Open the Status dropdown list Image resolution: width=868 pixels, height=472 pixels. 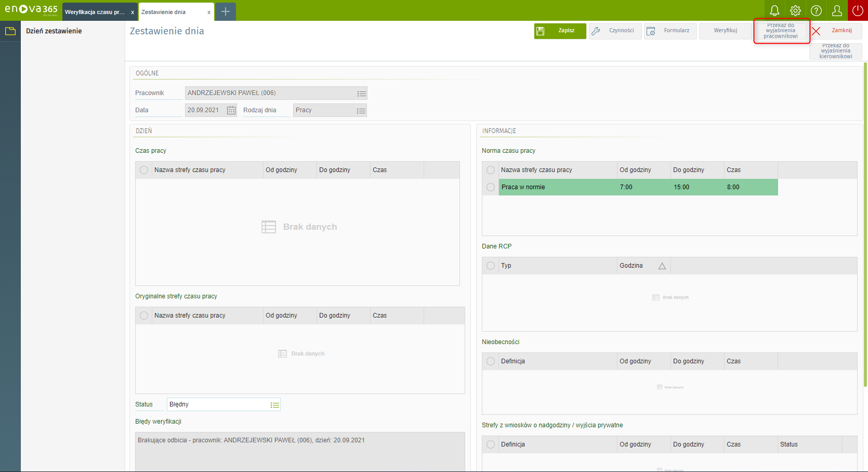pyautogui.click(x=274, y=405)
